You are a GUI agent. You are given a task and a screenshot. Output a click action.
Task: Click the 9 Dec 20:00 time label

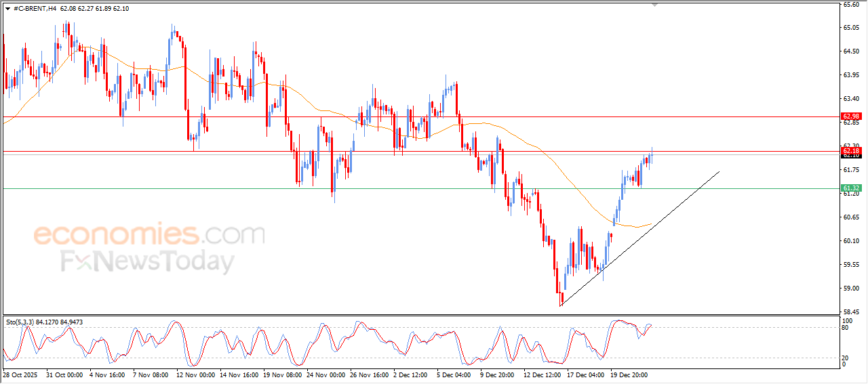tap(497, 374)
